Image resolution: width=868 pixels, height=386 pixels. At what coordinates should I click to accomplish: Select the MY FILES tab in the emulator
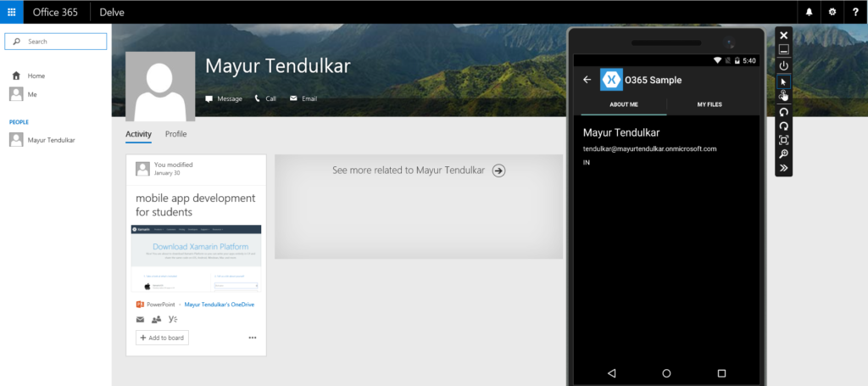coord(709,104)
